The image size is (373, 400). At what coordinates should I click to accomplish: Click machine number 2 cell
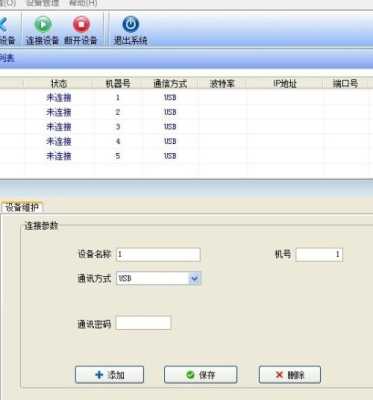pyautogui.click(x=118, y=112)
